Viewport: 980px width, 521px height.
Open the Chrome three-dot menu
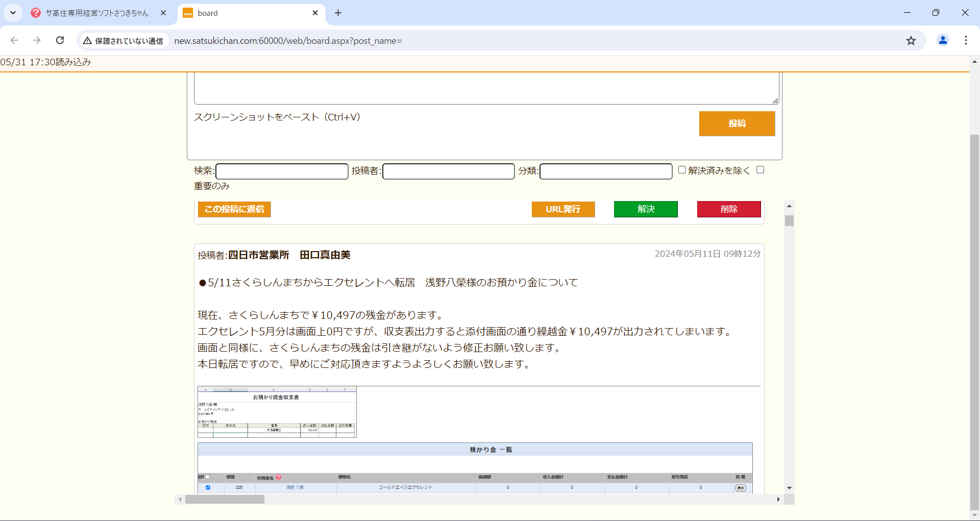(966, 40)
